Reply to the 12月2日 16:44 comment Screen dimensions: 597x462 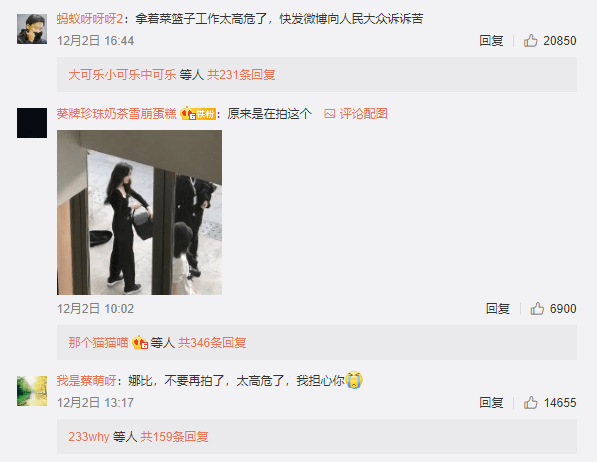pyautogui.click(x=491, y=41)
